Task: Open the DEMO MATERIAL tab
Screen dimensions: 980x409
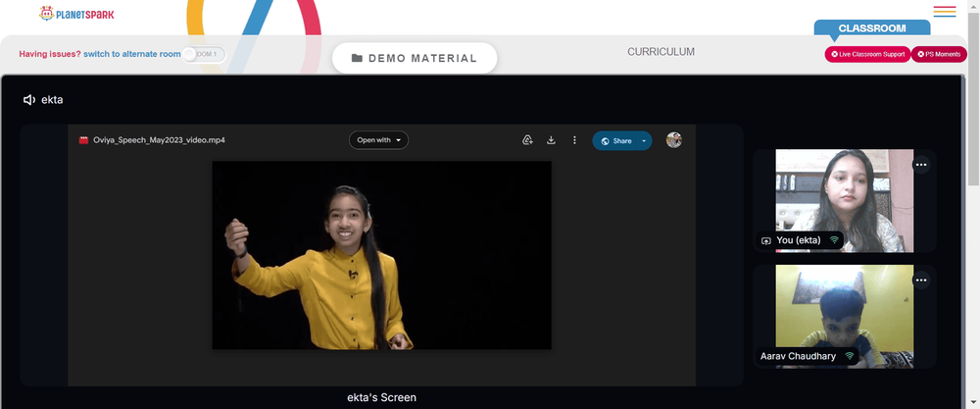Action: click(x=415, y=58)
